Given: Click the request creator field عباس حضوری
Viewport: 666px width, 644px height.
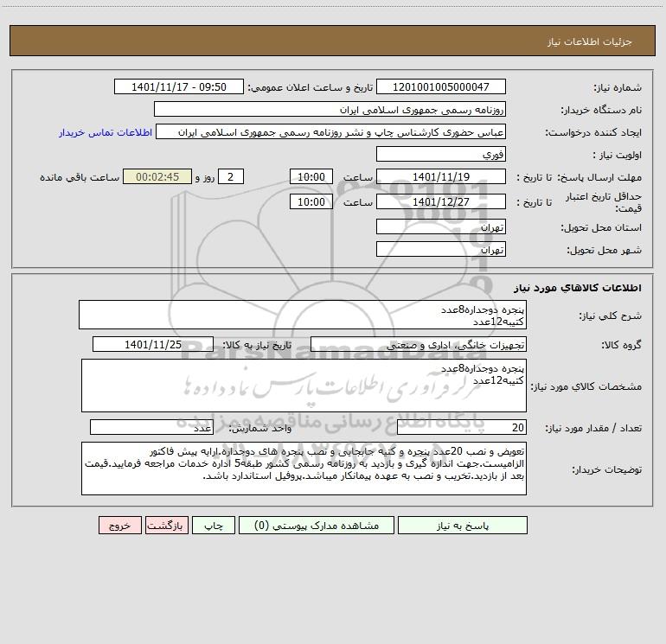Looking at the screenshot, I should [x=331, y=131].
